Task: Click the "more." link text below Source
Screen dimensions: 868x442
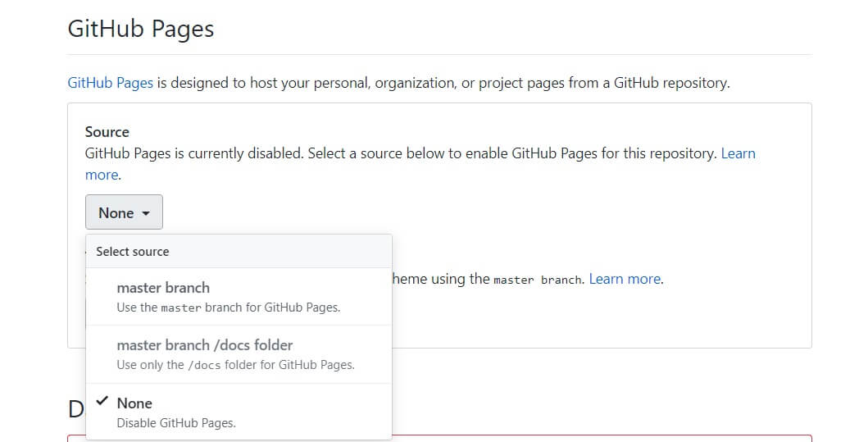Action: pyautogui.click(x=102, y=175)
